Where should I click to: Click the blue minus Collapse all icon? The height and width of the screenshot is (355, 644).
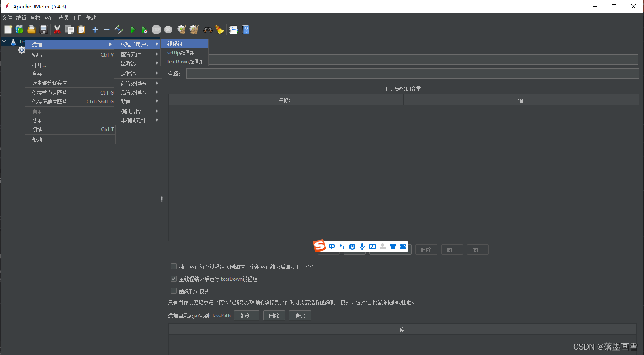pyautogui.click(x=107, y=30)
